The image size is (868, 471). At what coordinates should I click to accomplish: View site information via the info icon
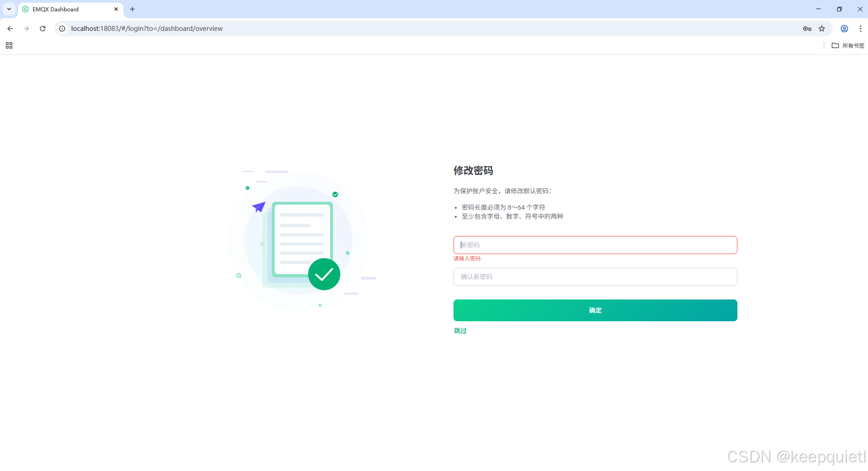62,28
